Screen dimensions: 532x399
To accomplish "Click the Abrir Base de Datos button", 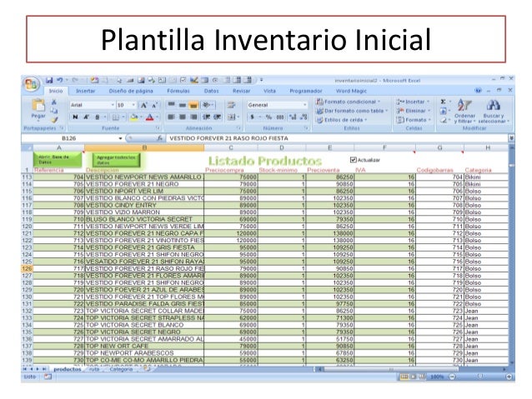I will [58, 159].
